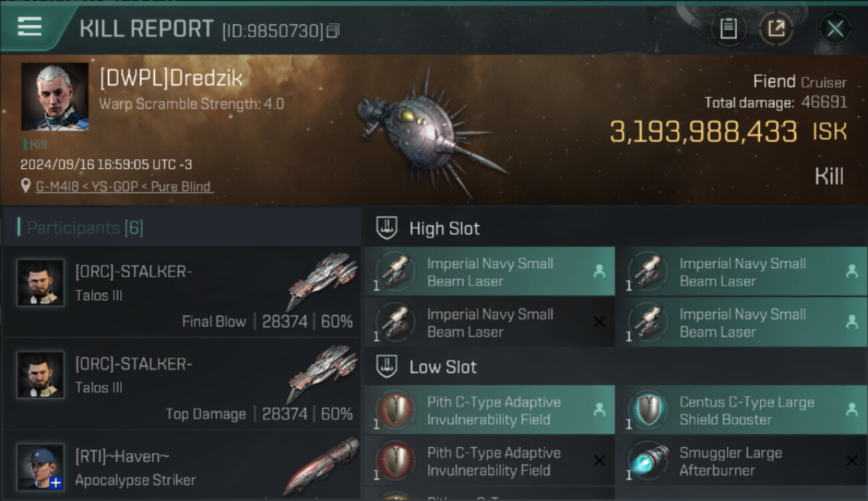Screen dimensions: 868x501
Task: Open the hamburger menu
Action: coord(29,27)
